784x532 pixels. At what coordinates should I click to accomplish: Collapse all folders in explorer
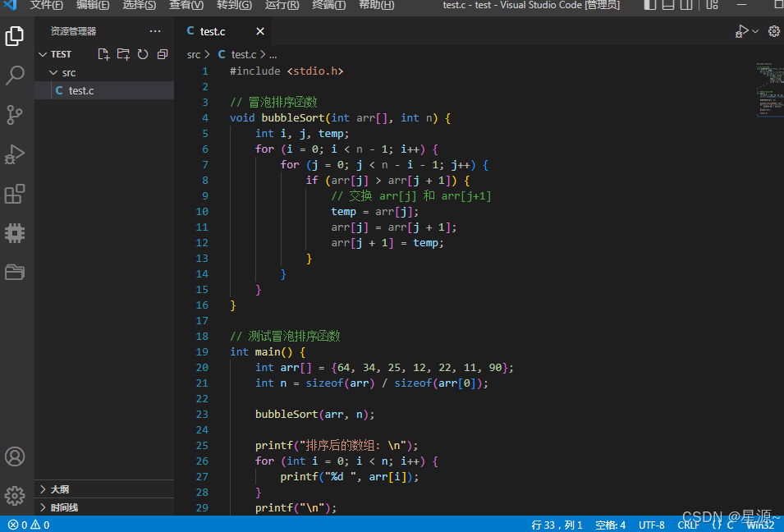[x=163, y=54]
